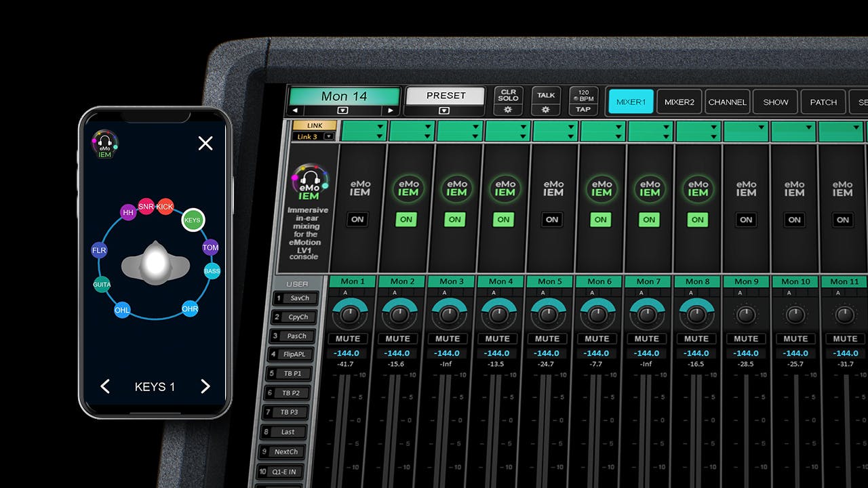The width and height of the screenshot is (868, 488).
Task: Toggle the ON switch for Mon 4 eMo IEM
Action: 503,220
